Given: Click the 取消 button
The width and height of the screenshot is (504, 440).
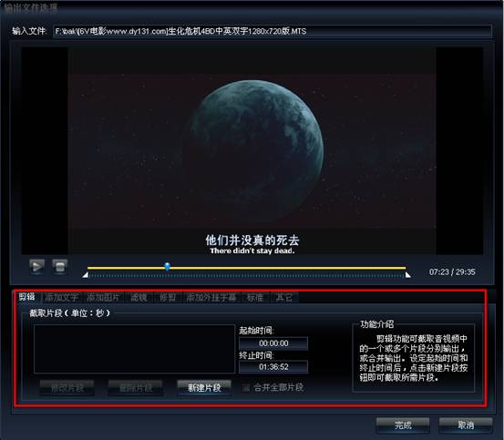Looking at the screenshot, I should (x=466, y=425).
